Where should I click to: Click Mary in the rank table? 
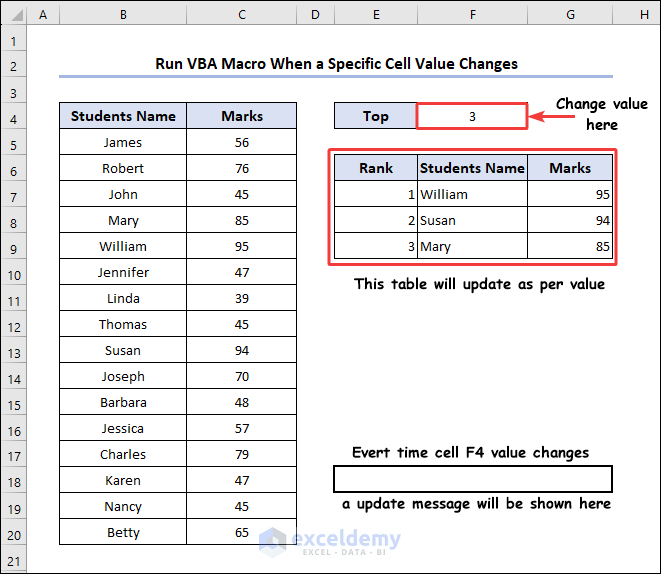point(472,246)
